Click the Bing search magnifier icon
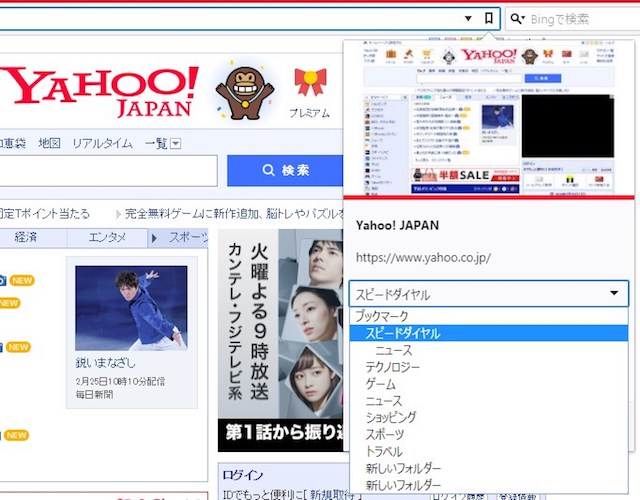Screen dimensions: 640x500 [517, 19]
